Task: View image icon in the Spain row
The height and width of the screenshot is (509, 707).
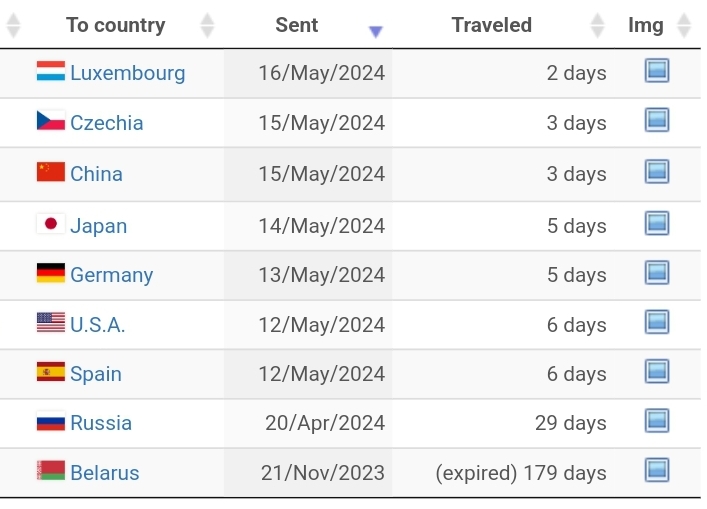Action: tap(656, 371)
